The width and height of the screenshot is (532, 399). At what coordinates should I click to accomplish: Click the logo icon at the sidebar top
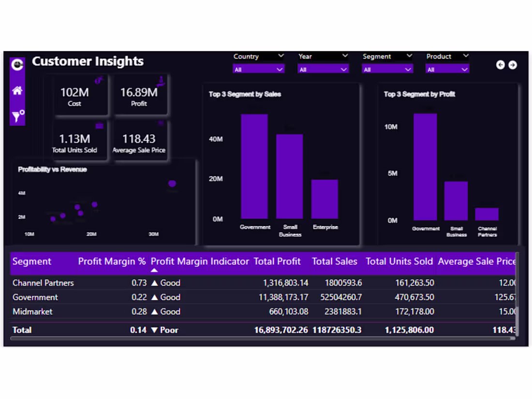point(17,64)
